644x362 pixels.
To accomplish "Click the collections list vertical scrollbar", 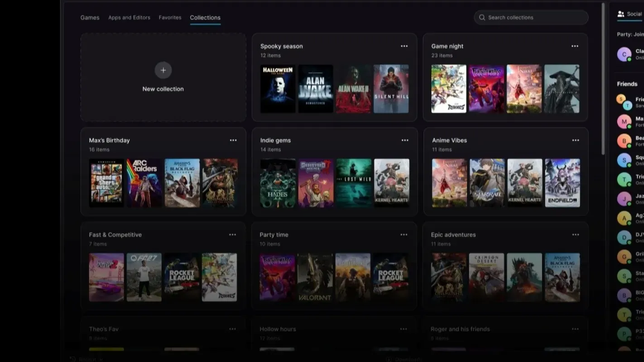I will coord(603,79).
